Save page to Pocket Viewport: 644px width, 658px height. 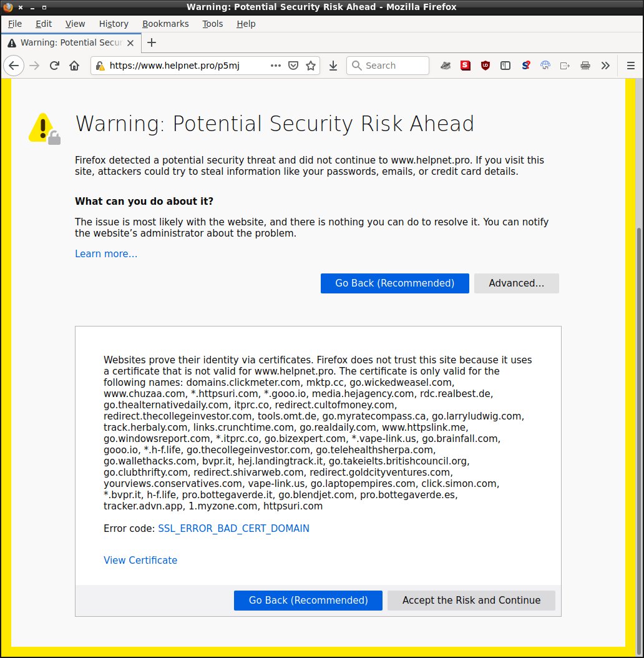(x=293, y=66)
